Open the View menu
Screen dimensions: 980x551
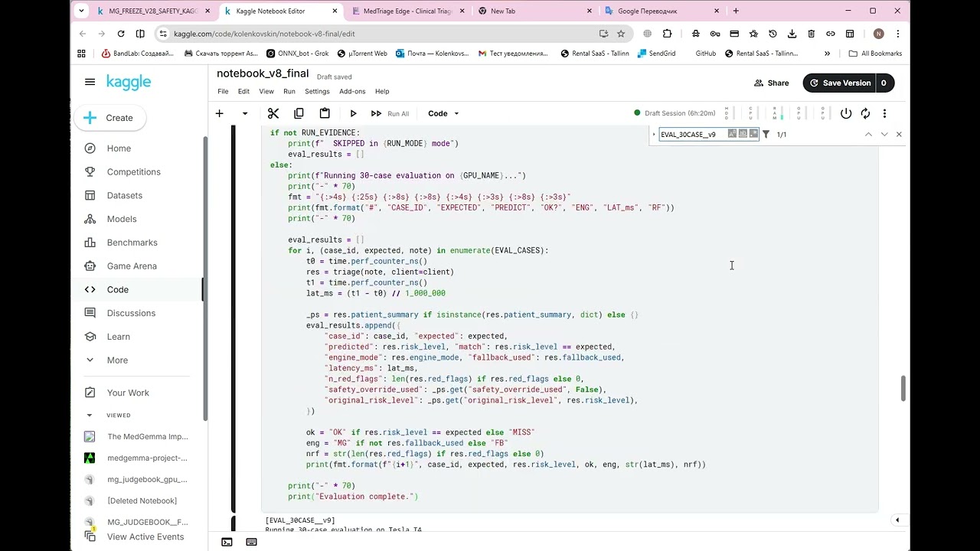click(x=266, y=91)
